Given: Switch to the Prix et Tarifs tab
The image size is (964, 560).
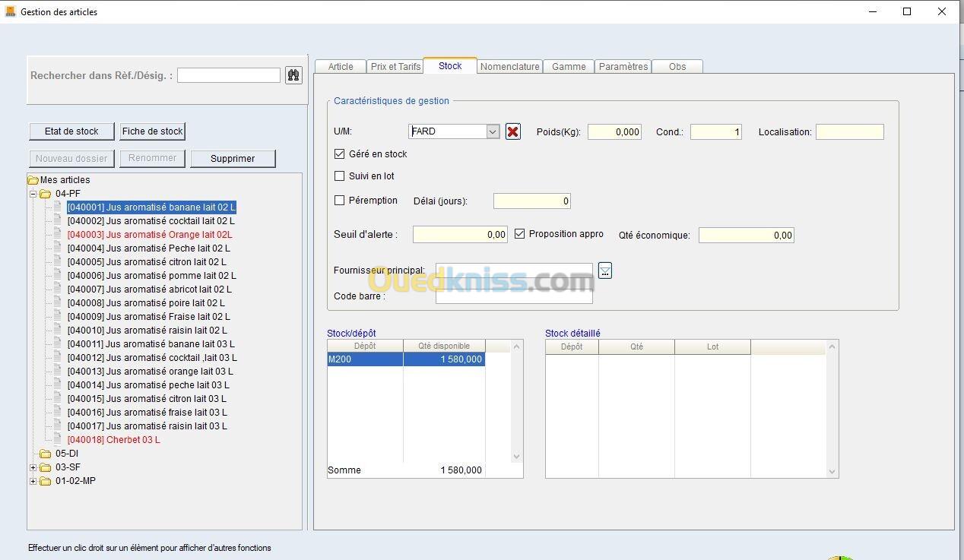Looking at the screenshot, I should (395, 67).
